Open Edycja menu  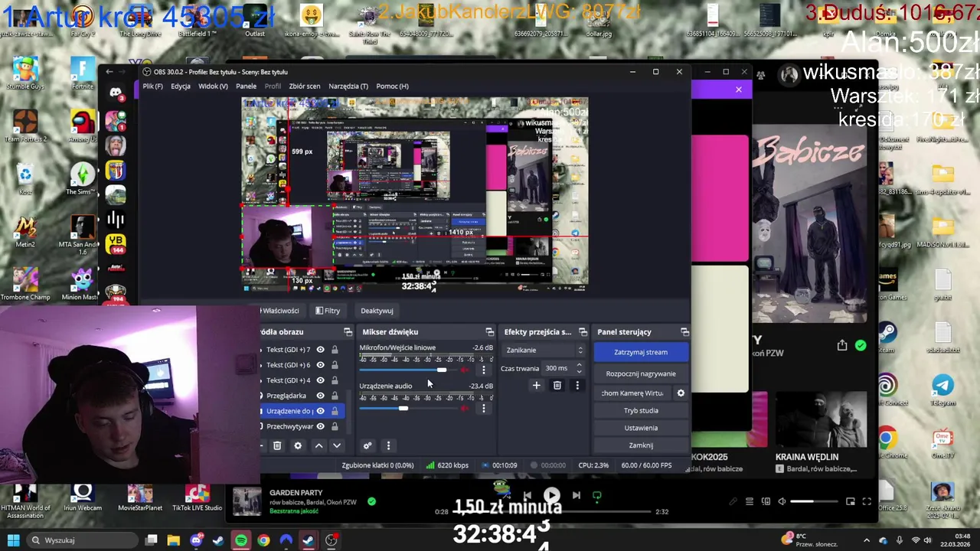tap(181, 86)
